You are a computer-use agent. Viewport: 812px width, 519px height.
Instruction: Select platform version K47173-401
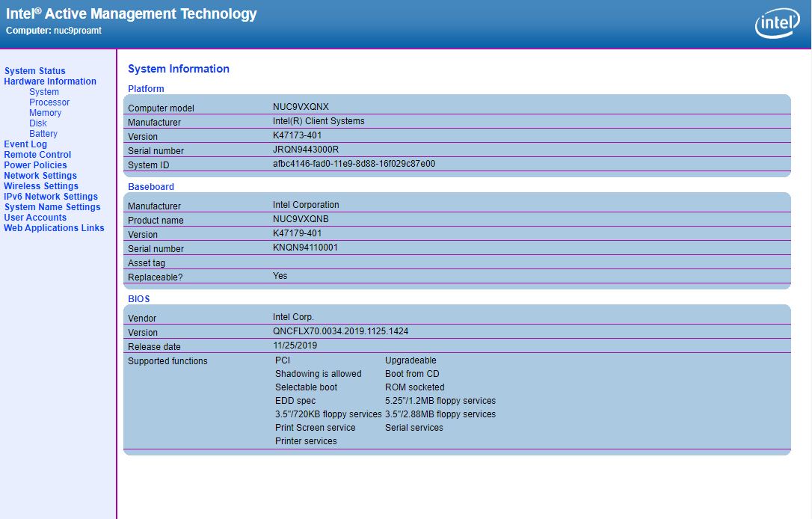click(x=298, y=135)
